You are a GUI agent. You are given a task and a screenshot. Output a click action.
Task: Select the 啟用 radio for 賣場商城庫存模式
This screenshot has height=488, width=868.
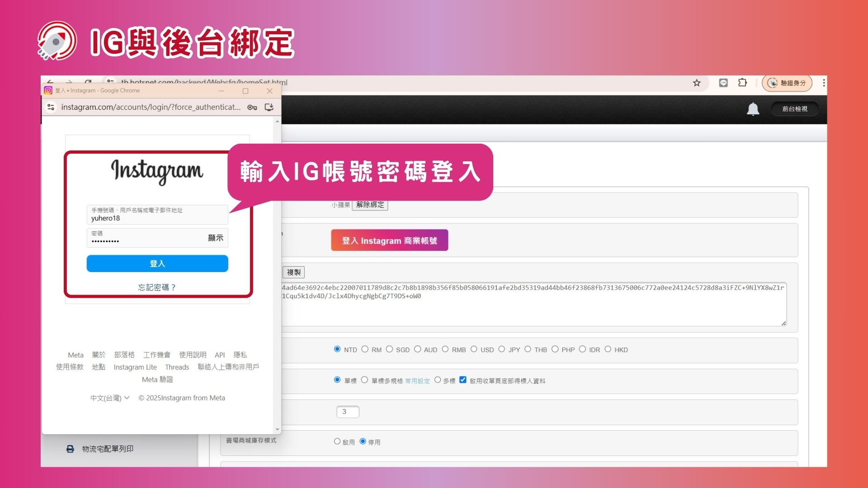coord(337,441)
